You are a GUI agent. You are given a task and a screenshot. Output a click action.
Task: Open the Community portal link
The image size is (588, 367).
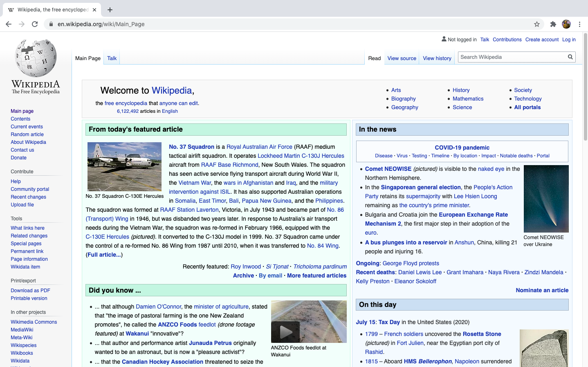30,189
